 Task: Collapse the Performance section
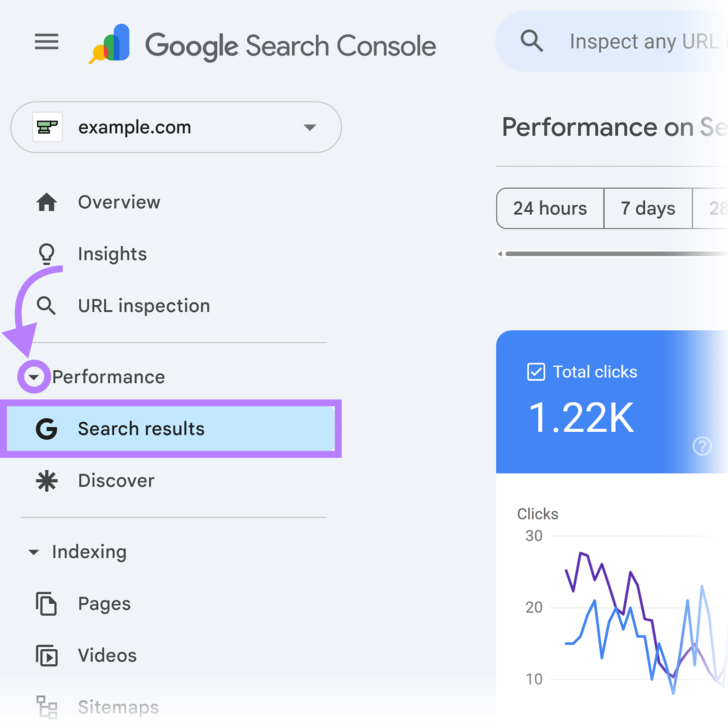tap(33, 376)
